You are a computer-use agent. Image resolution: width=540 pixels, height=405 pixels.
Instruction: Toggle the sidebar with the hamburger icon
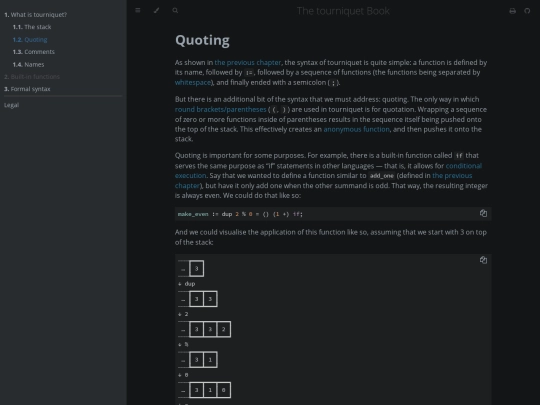pyautogui.click(x=138, y=10)
